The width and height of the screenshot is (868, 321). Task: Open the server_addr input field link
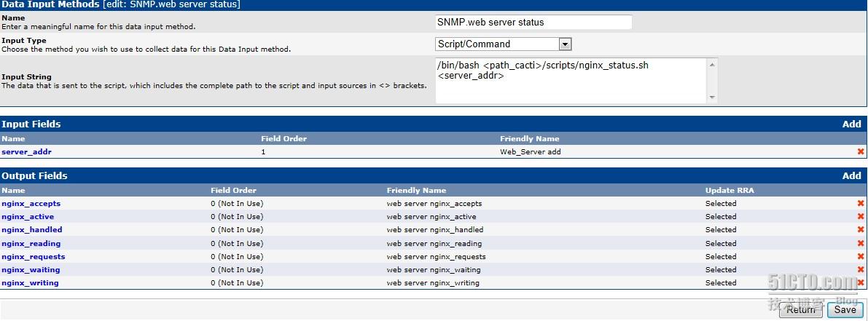point(26,151)
